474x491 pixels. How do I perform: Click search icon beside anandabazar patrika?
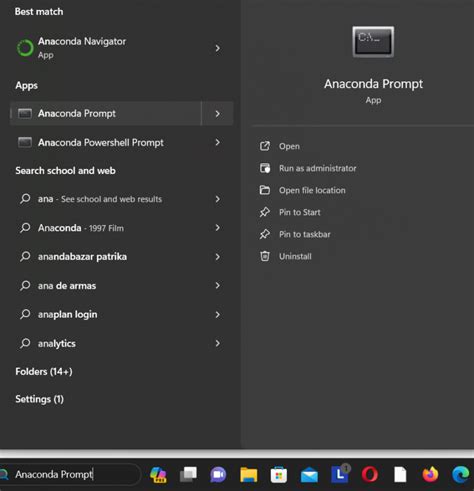[25, 257]
